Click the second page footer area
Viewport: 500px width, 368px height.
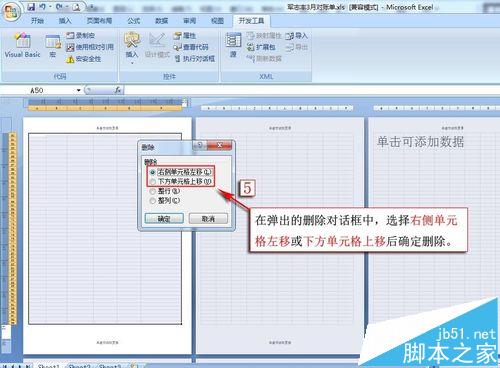(x=280, y=342)
